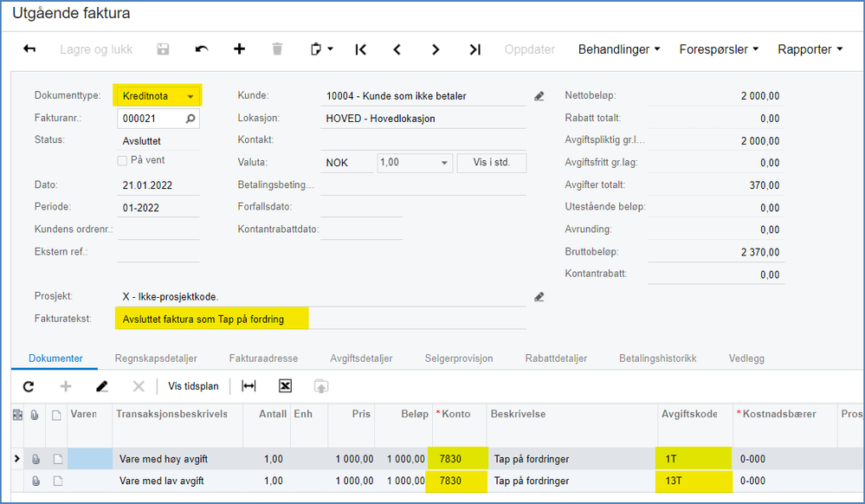Jump to last record icon
865x504 pixels.
[x=475, y=49]
